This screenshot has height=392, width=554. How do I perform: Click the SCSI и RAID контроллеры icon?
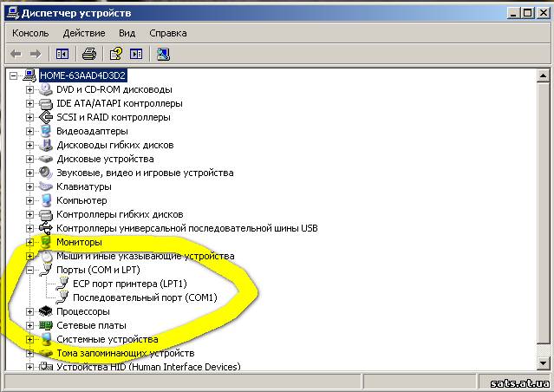point(46,117)
